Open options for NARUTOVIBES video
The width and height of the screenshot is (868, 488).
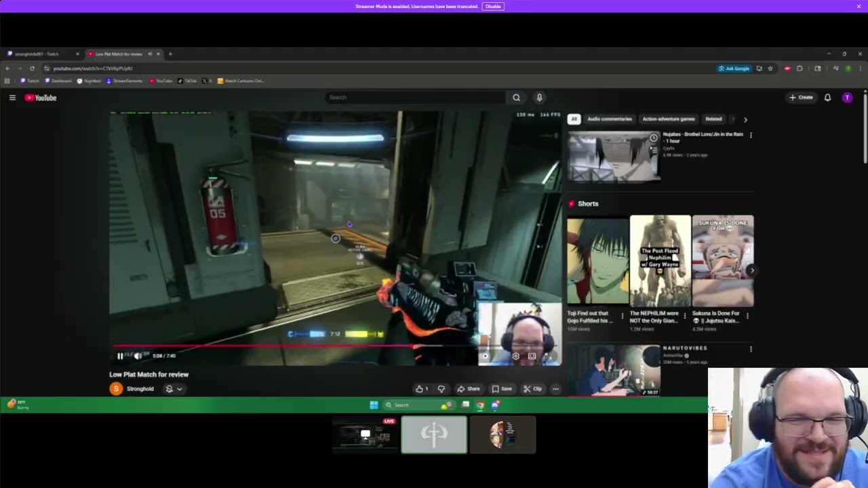click(751, 349)
